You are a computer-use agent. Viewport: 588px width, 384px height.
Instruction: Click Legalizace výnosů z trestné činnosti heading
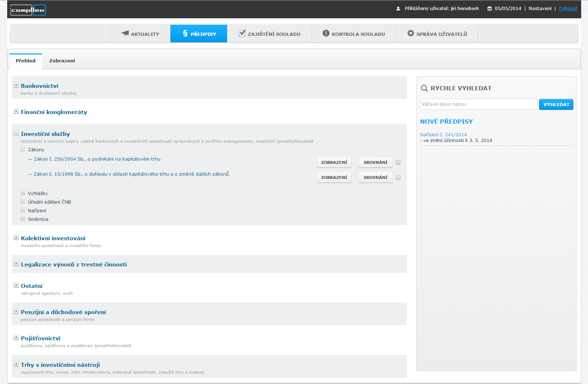point(74,265)
